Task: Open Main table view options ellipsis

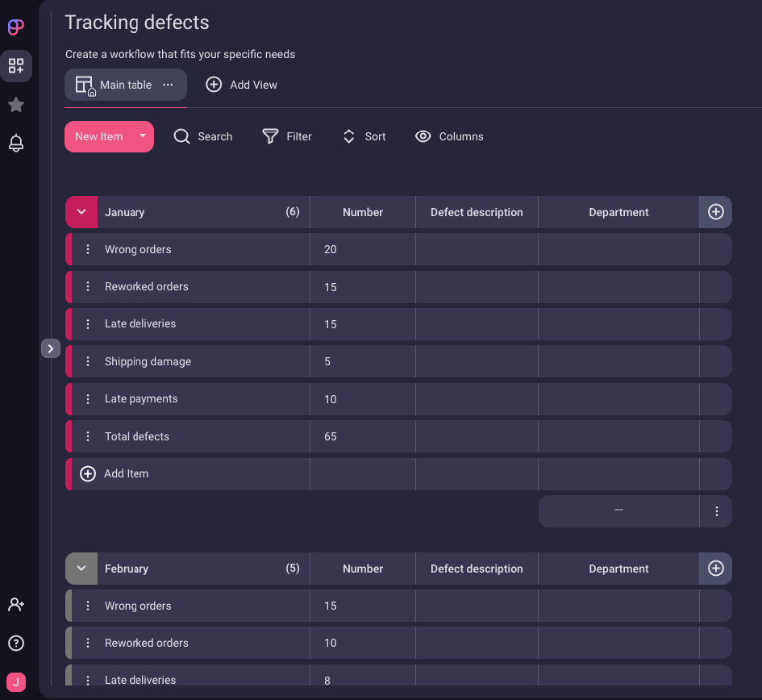Action: [x=168, y=85]
